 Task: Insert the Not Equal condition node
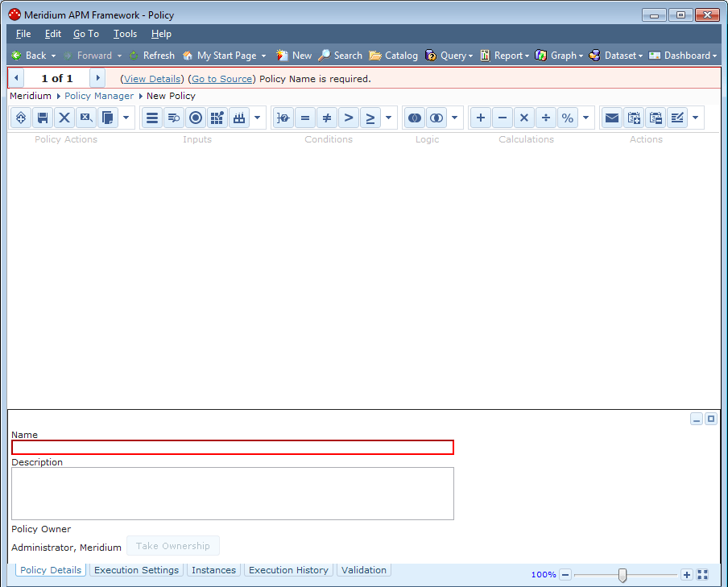327,118
